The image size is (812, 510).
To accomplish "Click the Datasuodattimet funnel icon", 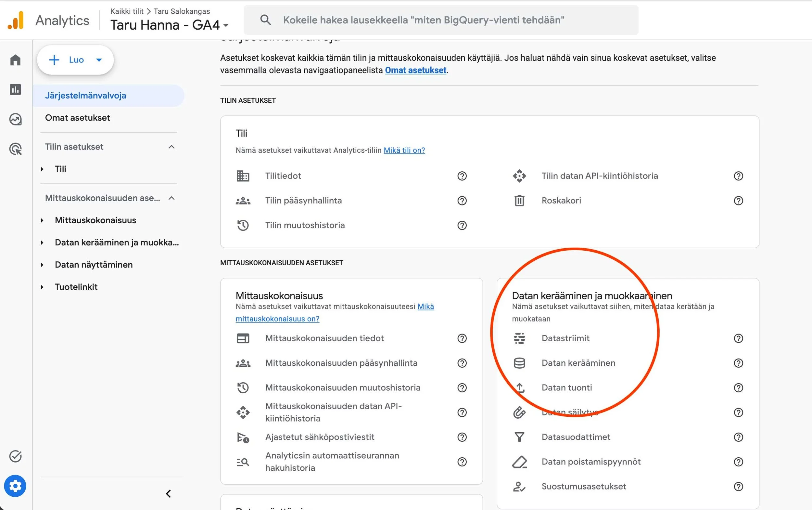I will (519, 437).
